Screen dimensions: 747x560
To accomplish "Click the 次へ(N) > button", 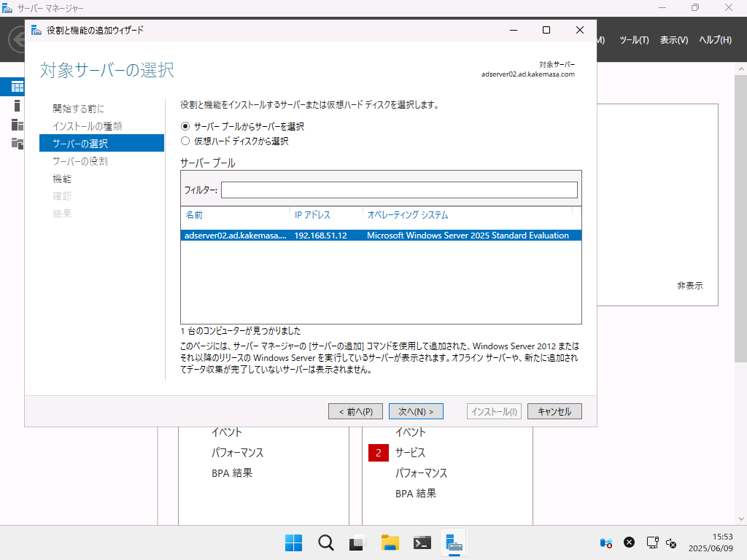I will click(416, 411).
